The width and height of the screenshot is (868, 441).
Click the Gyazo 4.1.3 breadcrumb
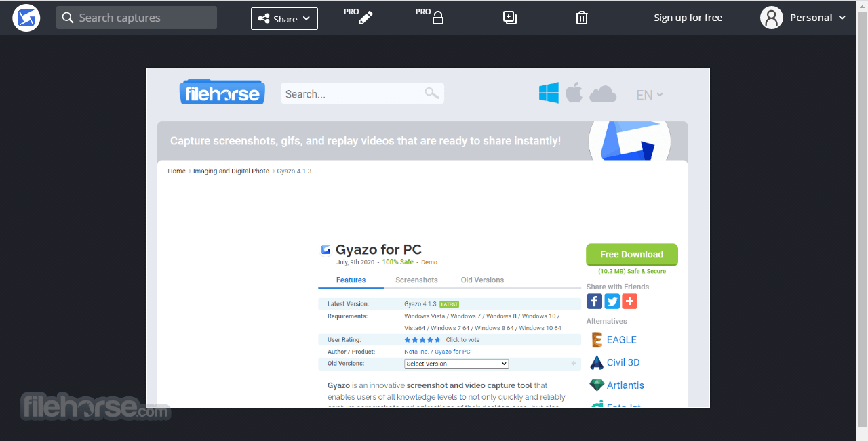294,171
